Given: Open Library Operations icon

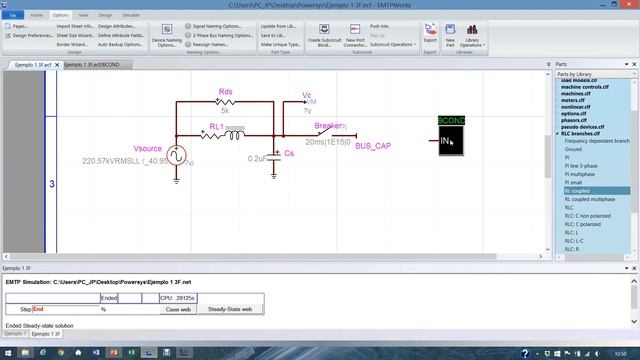Looking at the screenshot, I should [472, 29].
